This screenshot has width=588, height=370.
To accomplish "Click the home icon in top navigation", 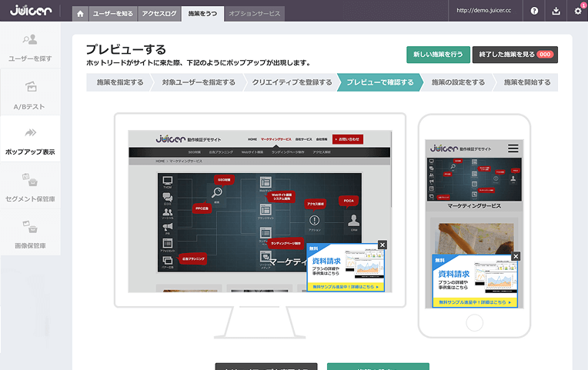I will tap(80, 14).
